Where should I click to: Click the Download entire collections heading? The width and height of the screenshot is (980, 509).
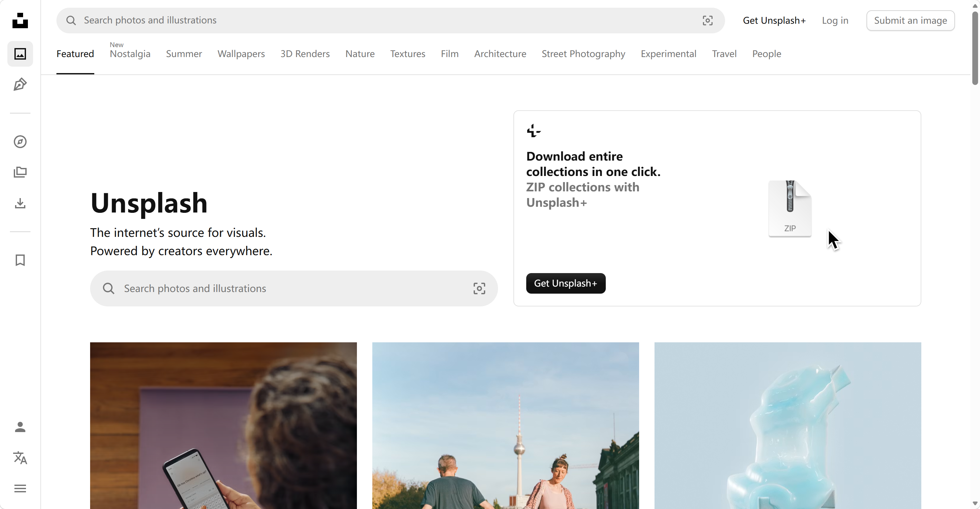pyautogui.click(x=593, y=164)
